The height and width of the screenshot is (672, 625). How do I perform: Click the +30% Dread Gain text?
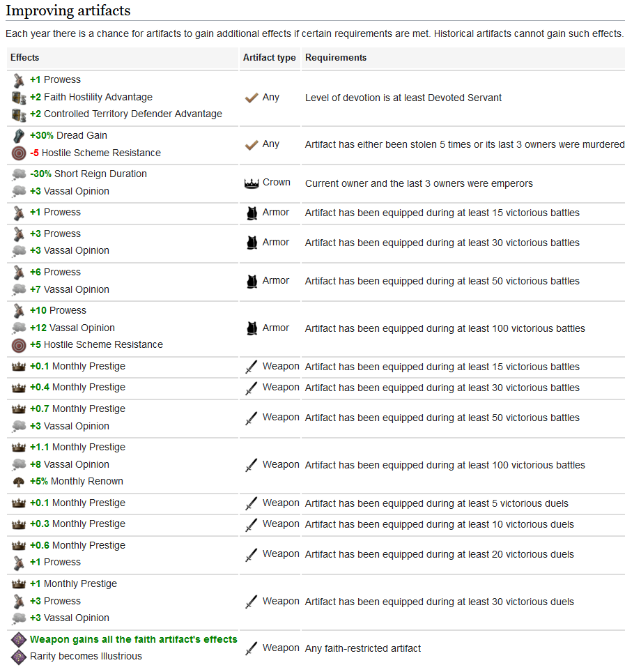pos(68,135)
